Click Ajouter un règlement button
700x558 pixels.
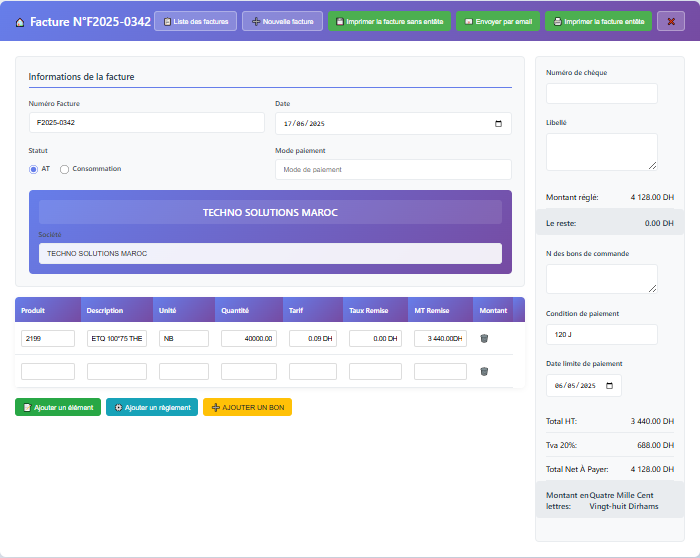[x=152, y=407]
